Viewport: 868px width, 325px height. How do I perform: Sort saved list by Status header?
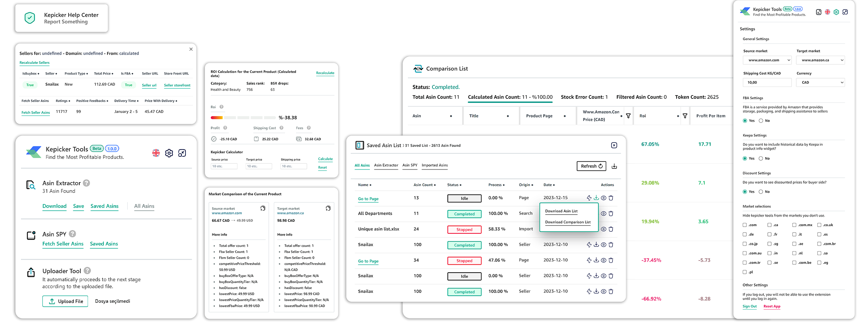(x=454, y=185)
